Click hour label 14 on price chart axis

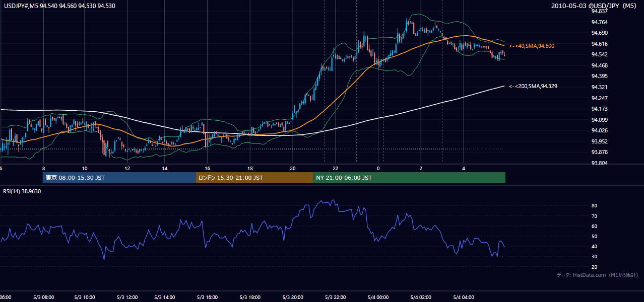pyautogui.click(x=165, y=168)
